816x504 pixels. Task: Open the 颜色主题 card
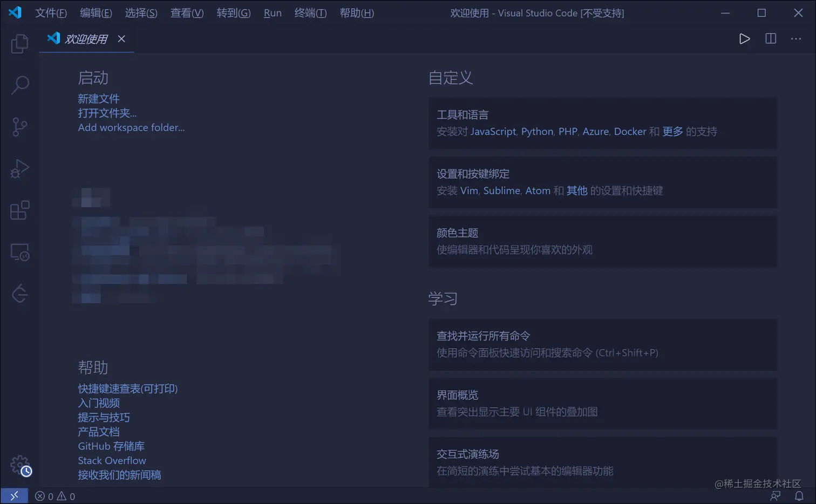603,241
